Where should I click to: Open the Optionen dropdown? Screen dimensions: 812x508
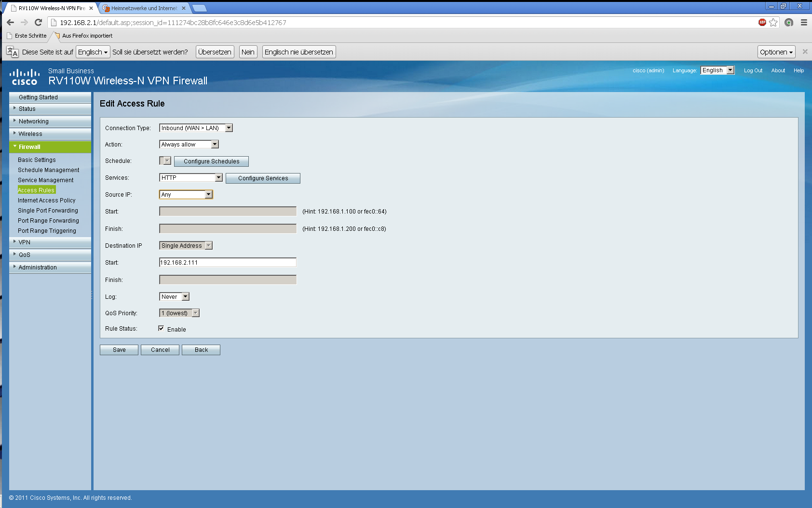click(x=776, y=52)
